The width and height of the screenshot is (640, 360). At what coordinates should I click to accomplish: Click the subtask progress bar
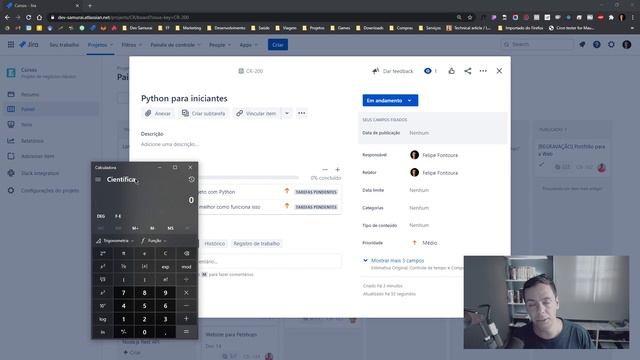coord(248,178)
